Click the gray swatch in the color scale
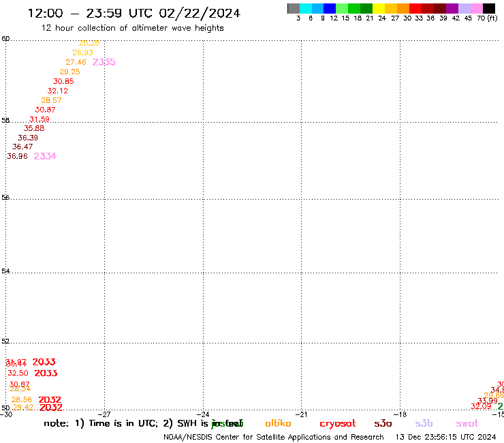 coord(294,8)
